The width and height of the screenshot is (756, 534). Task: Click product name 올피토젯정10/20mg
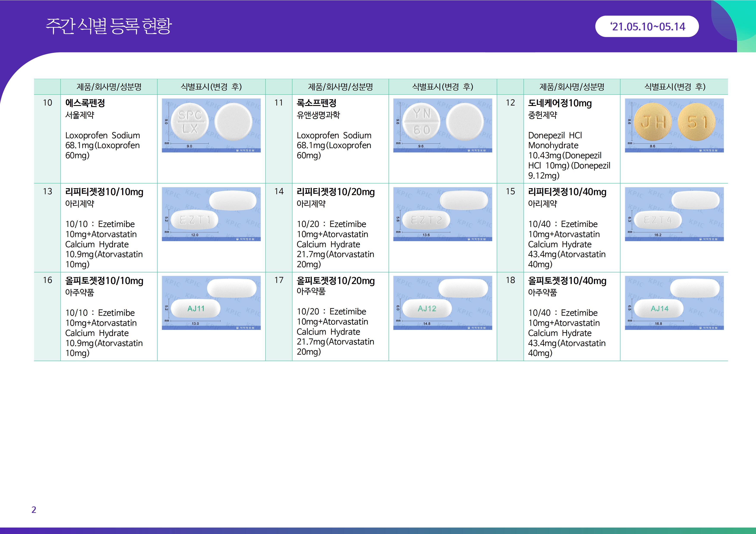pos(336,281)
